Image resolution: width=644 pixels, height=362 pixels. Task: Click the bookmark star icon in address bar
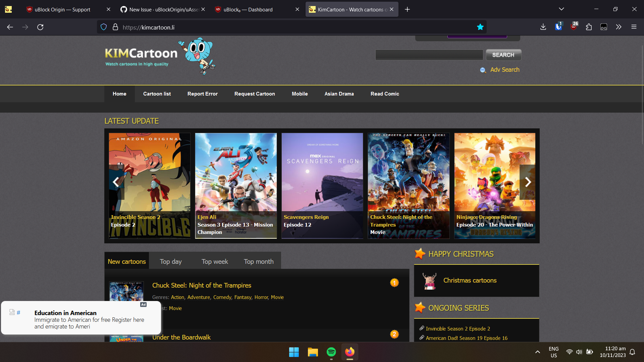point(480,27)
